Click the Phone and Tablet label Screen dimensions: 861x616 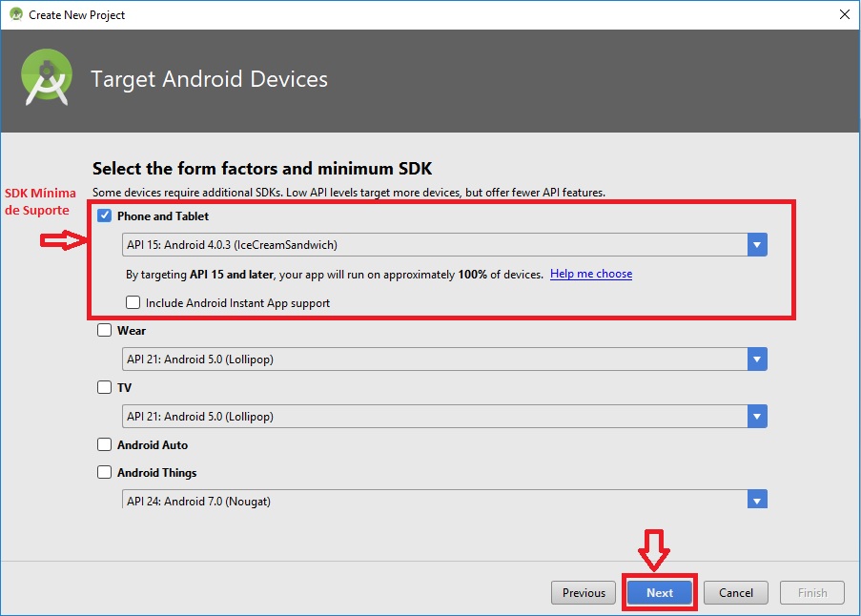[x=162, y=216]
